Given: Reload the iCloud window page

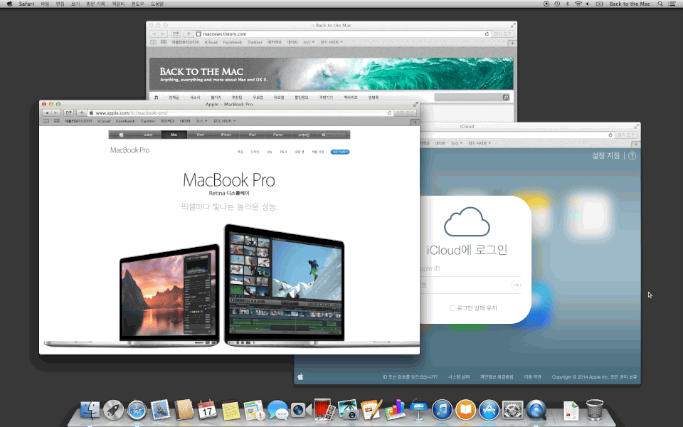Looking at the screenshot, I should tap(610, 135).
